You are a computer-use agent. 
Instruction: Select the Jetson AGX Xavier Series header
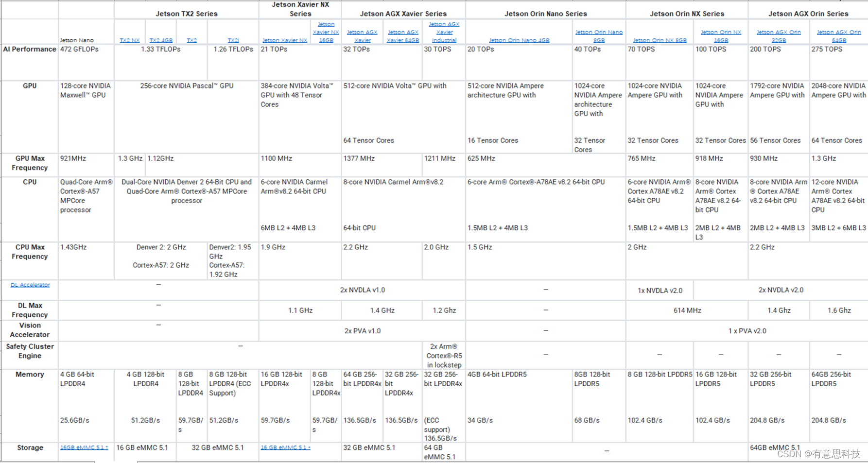pos(403,14)
